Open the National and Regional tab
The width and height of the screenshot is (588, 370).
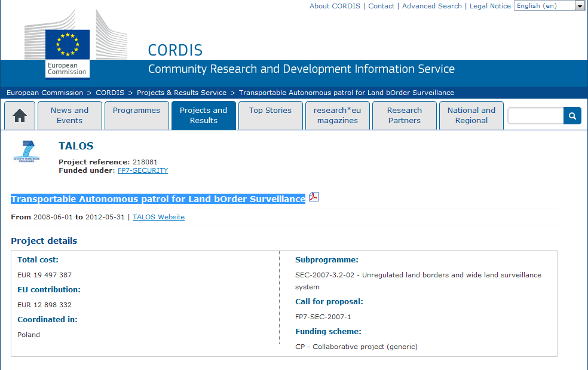click(x=471, y=115)
